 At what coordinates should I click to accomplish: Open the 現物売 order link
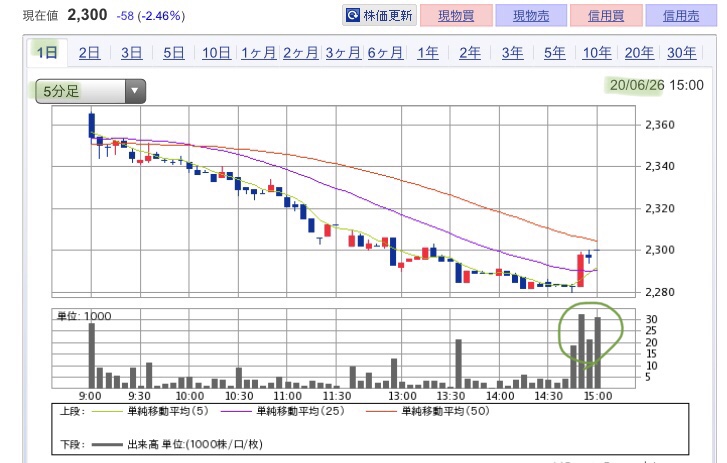click(531, 16)
